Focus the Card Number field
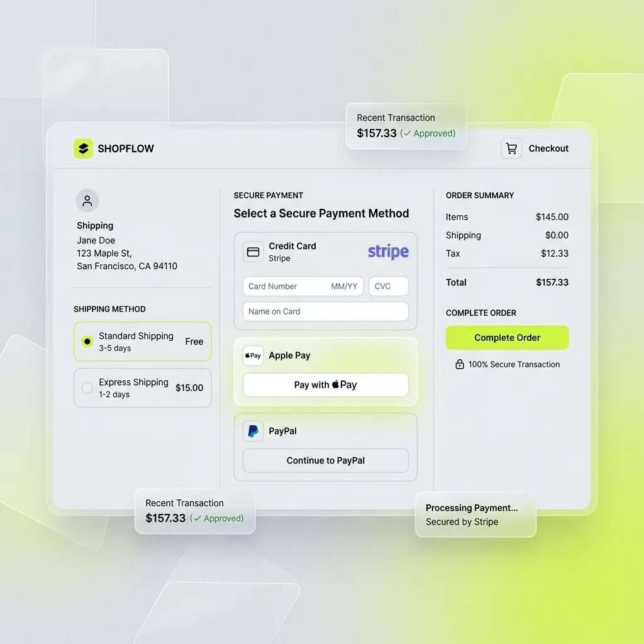 283,286
